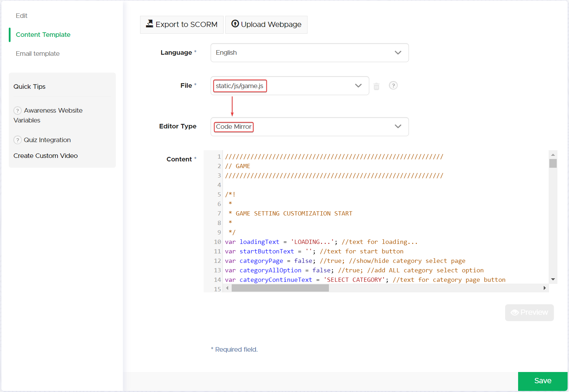This screenshot has width=569, height=392.
Task: Click line 10 loadingText in code editor
Action: point(259,242)
